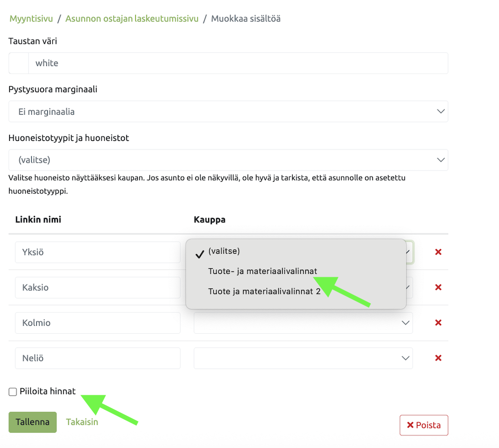Image resolution: width=499 pixels, height=448 pixels.
Task: Click the Taustan väri color swatch
Action: [19, 63]
